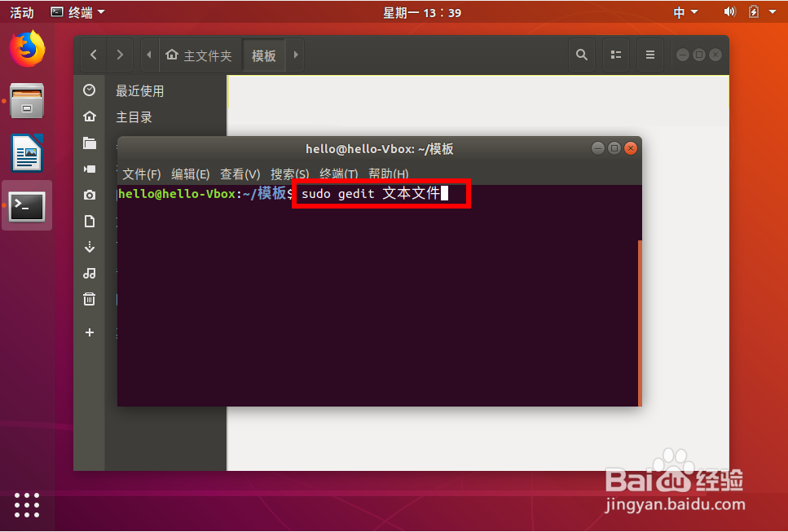Image resolution: width=788 pixels, height=532 pixels.
Task: Open the Downloads arrow icon in the sidebar
Action: [90, 247]
